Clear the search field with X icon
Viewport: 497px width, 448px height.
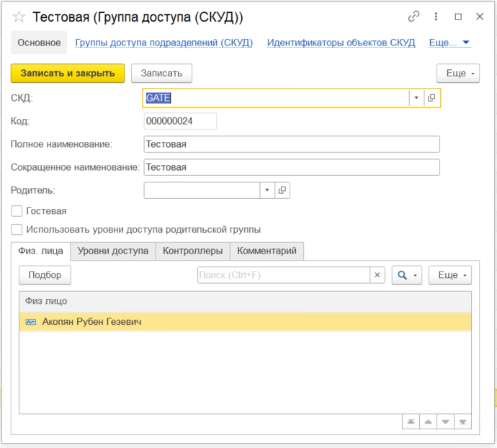377,275
